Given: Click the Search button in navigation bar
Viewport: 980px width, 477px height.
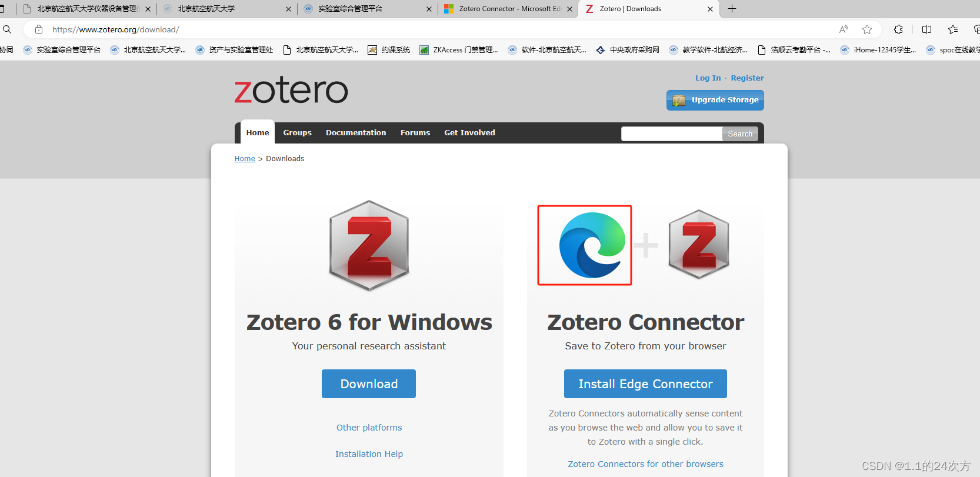Looking at the screenshot, I should 740,134.
